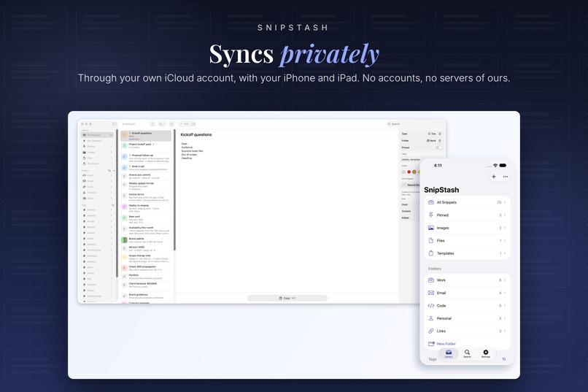Open the Email folder chevron on iPhone
This screenshot has height=392, width=588.
(x=505, y=293)
